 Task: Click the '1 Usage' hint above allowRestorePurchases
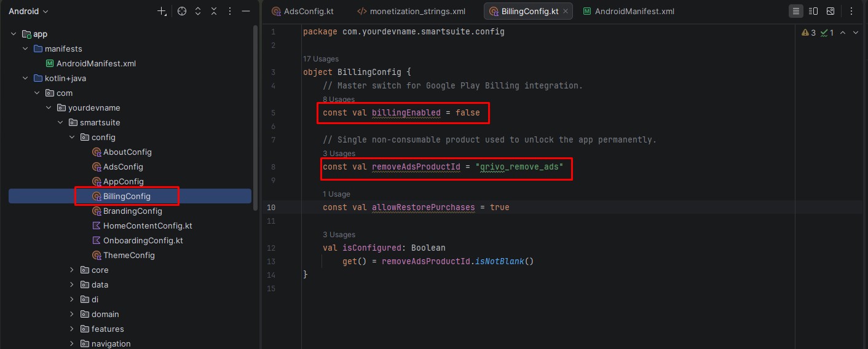336,194
